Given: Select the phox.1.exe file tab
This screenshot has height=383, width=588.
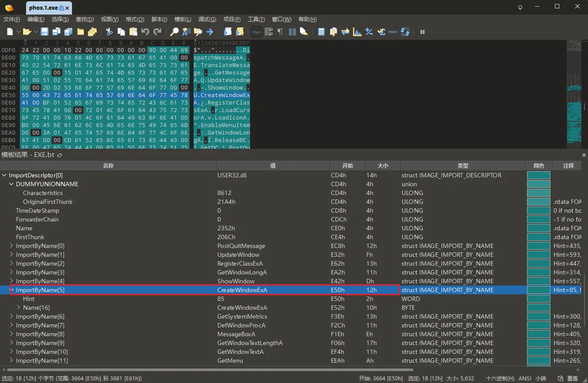Looking at the screenshot, I should pos(49,8).
